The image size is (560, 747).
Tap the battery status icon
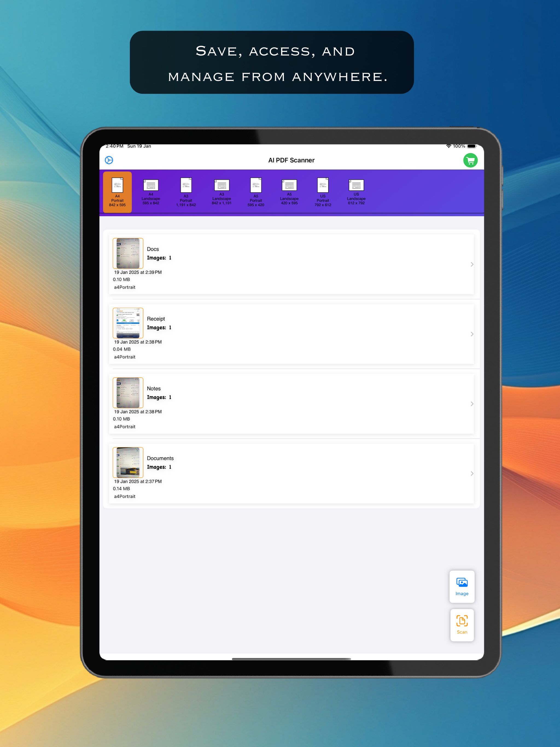(x=472, y=146)
